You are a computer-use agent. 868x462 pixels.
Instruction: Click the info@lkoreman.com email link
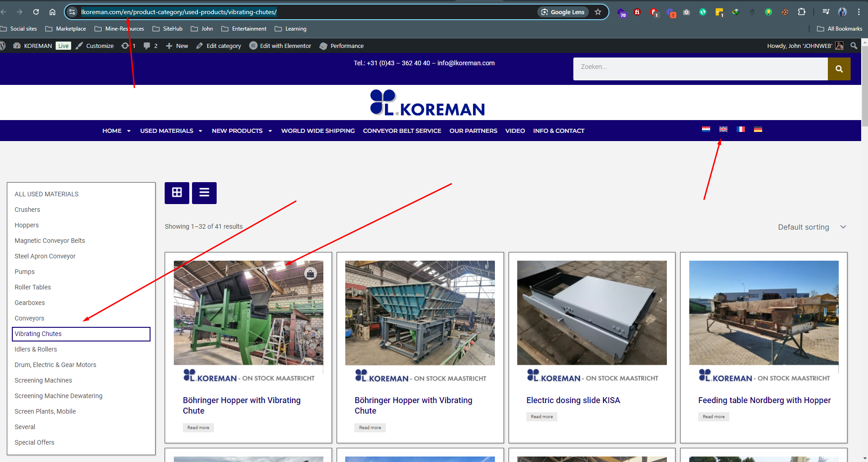pos(466,63)
